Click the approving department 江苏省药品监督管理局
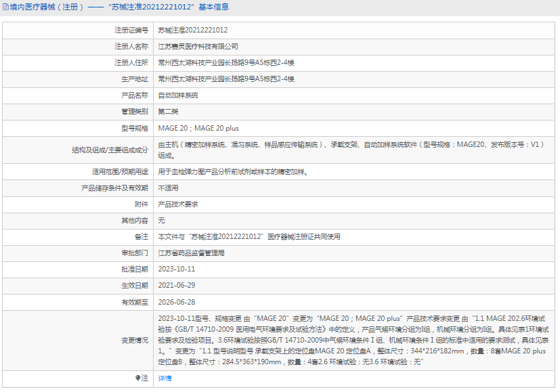This screenshot has width=560, height=392. coord(192,253)
